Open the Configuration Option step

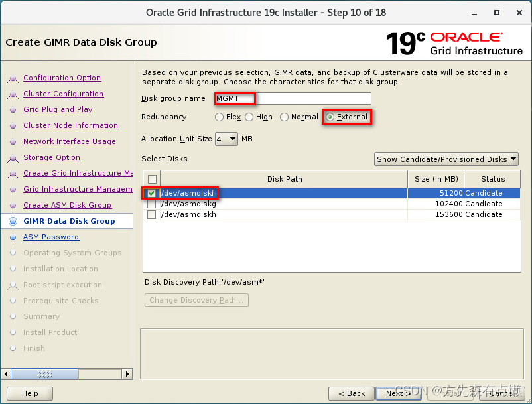coord(62,78)
